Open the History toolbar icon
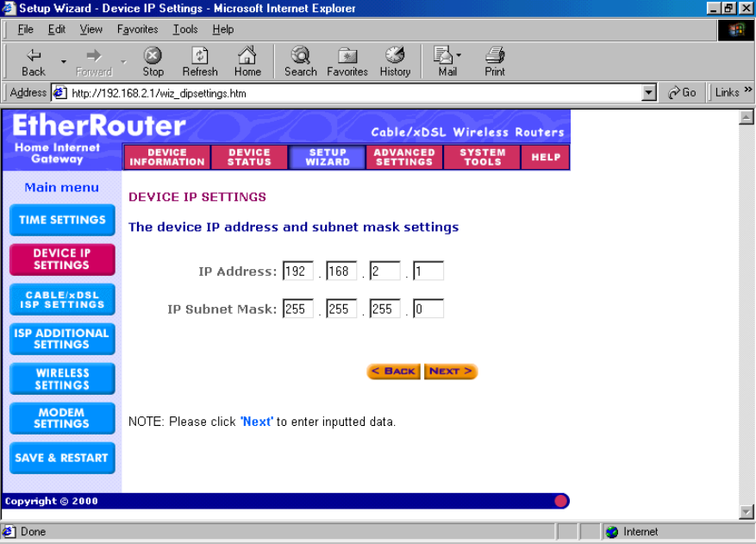The width and height of the screenshot is (756, 544). click(x=395, y=55)
